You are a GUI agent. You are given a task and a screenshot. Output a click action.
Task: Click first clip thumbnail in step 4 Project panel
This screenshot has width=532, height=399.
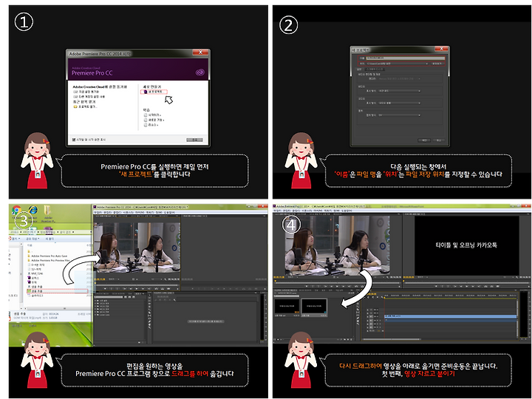click(x=287, y=306)
